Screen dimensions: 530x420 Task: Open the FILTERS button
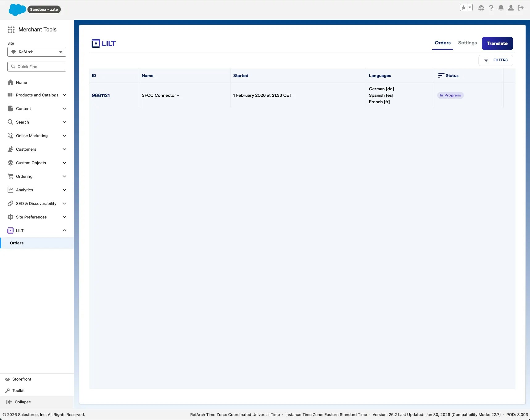(x=496, y=60)
